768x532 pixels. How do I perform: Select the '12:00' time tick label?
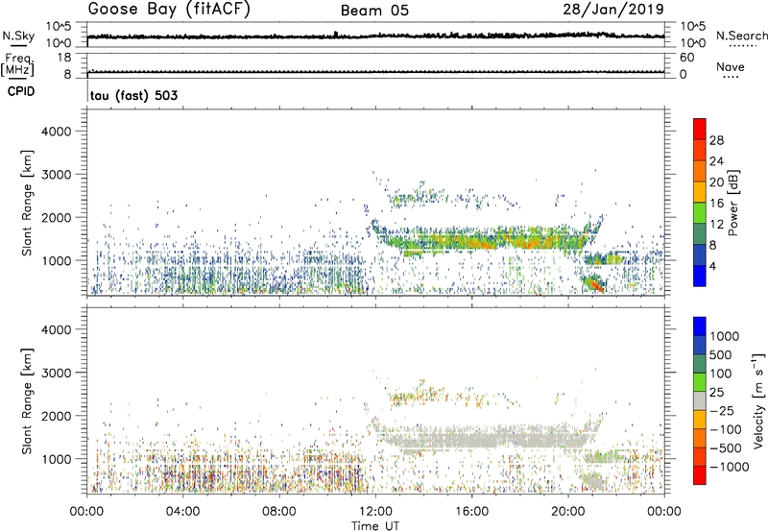[x=375, y=512]
